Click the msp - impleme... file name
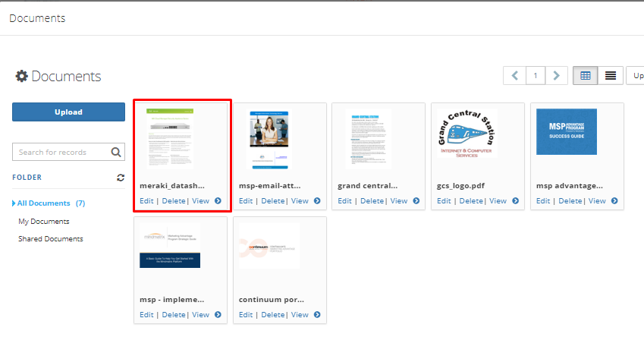644x359 pixels. point(171,300)
